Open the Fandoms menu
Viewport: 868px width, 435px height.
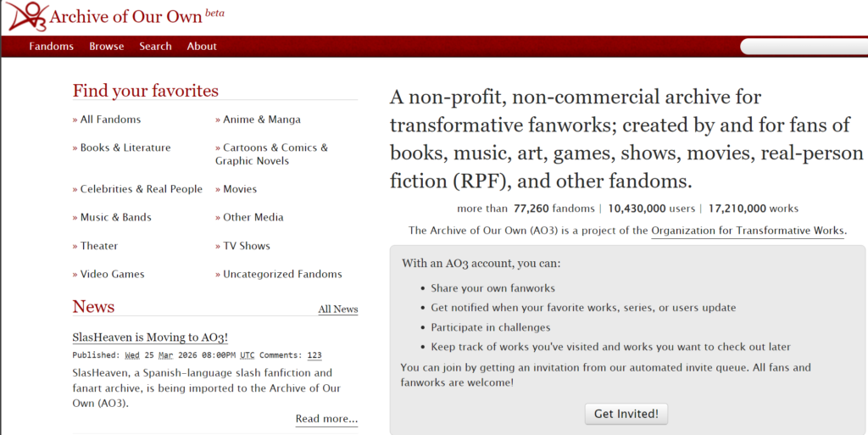(51, 47)
